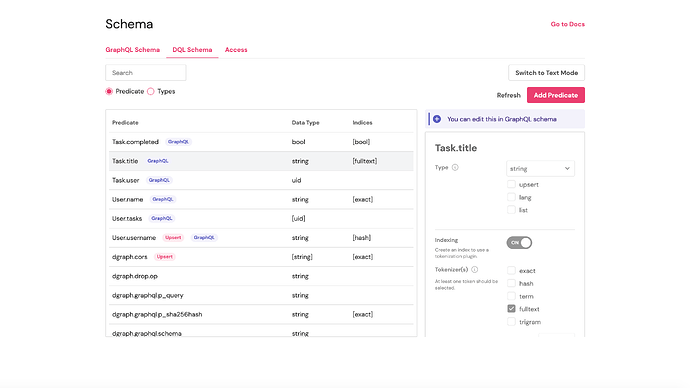
Task: Click GraphQL badge on Task.title row
Action: coord(158,161)
